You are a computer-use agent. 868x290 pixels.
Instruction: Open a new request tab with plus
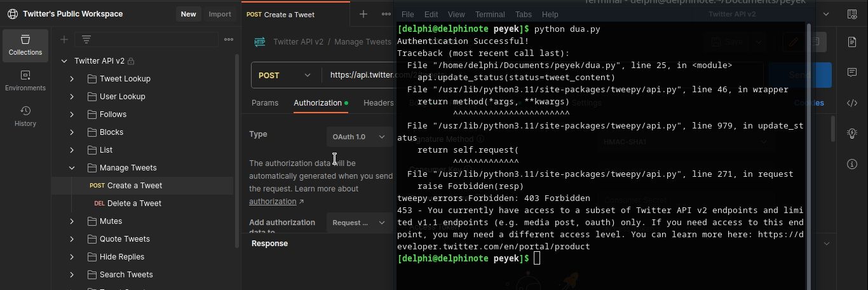(363, 14)
